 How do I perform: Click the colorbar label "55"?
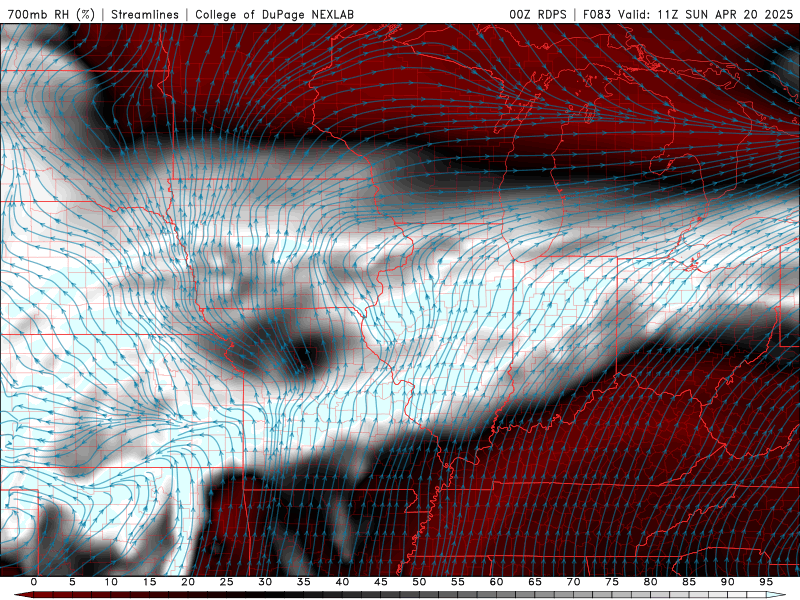[458, 582]
